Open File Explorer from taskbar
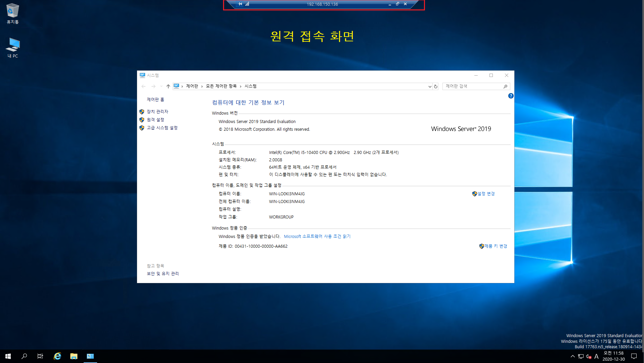Image resolution: width=644 pixels, height=363 pixels. click(x=74, y=356)
